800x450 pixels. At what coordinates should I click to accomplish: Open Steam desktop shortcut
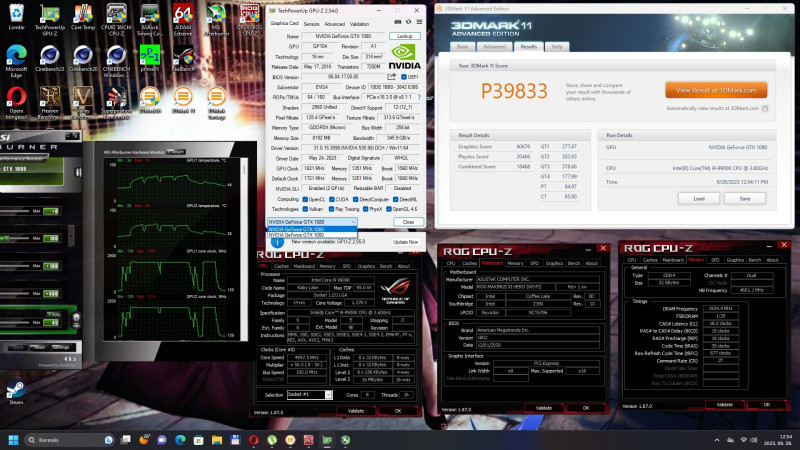(x=16, y=393)
